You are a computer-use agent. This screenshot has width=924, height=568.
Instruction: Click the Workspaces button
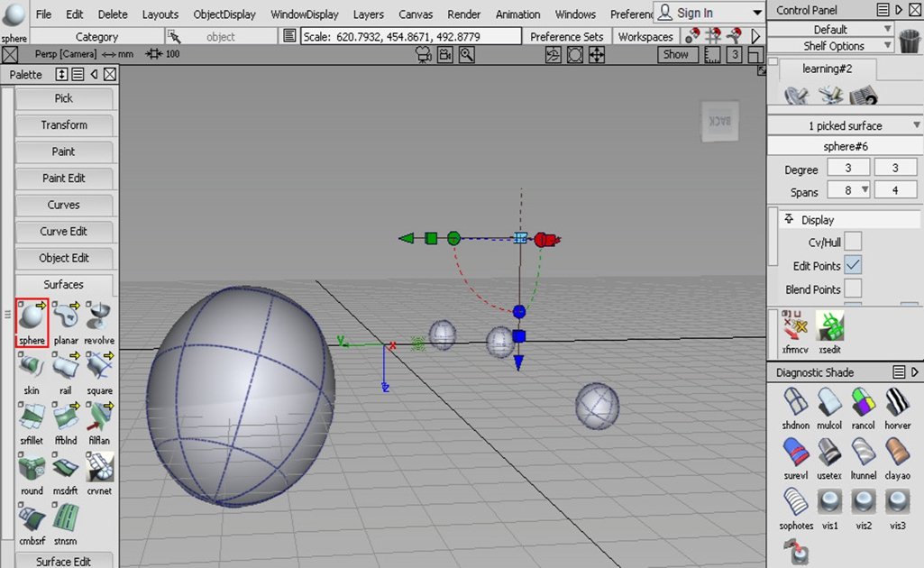[645, 37]
